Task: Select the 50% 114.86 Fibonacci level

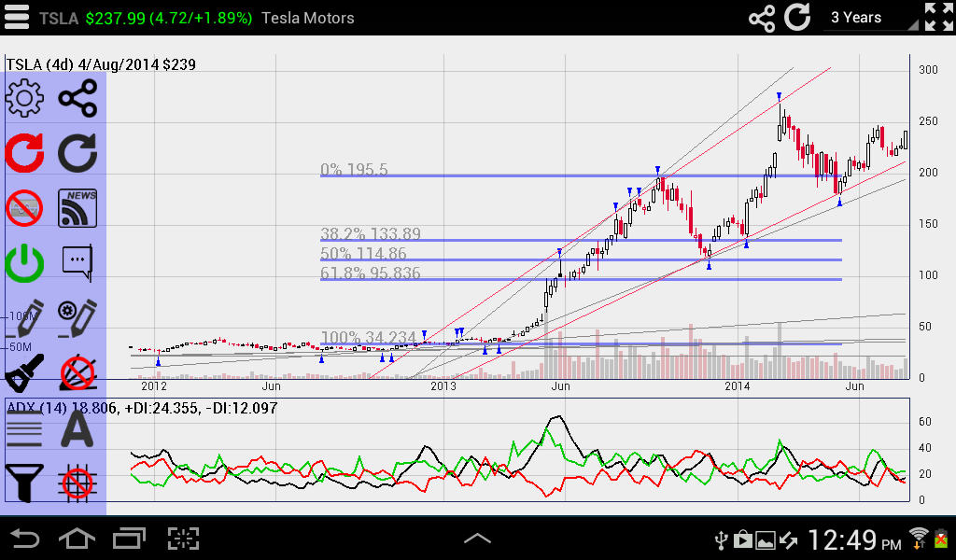Action: 363,253
